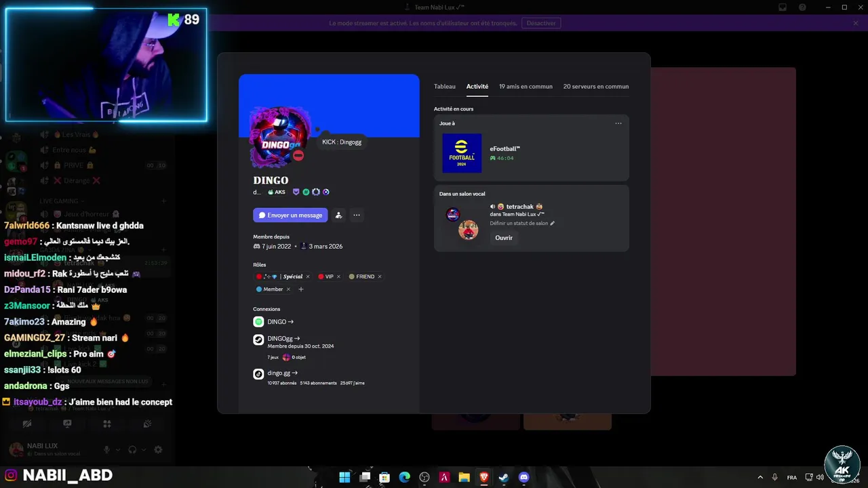The width and height of the screenshot is (868, 488).
Task: Remove the Spécial role
Action: 308,277
